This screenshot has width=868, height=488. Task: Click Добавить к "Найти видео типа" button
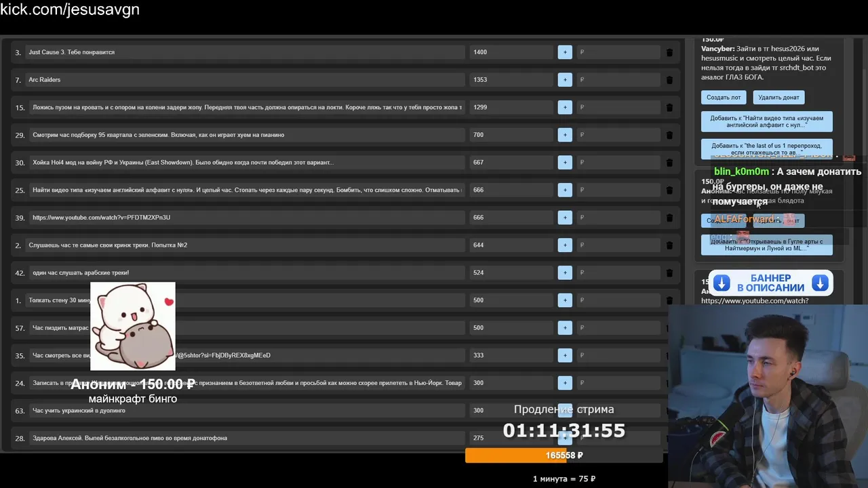pyautogui.click(x=766, y=122)
